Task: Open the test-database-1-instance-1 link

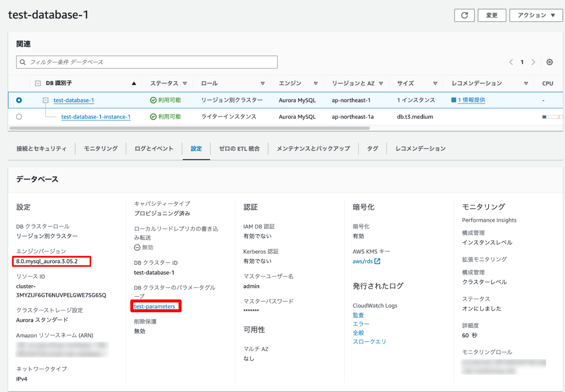Action: (96, 117)
